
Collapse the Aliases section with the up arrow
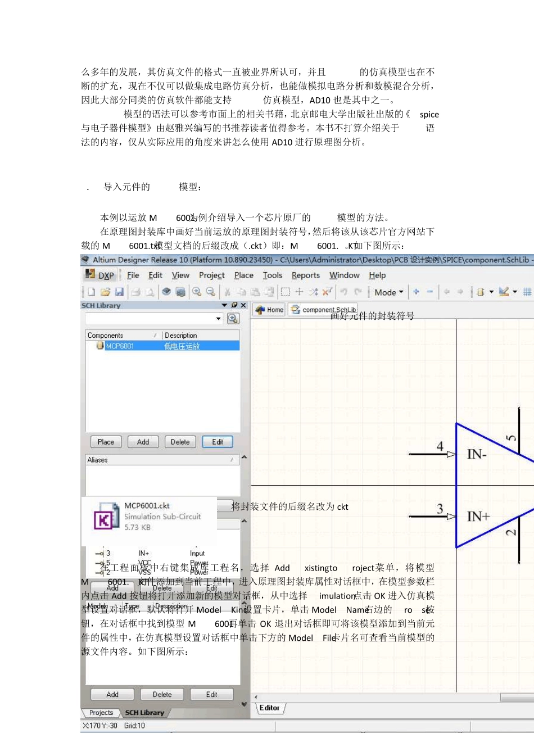(x=244, y=458)
